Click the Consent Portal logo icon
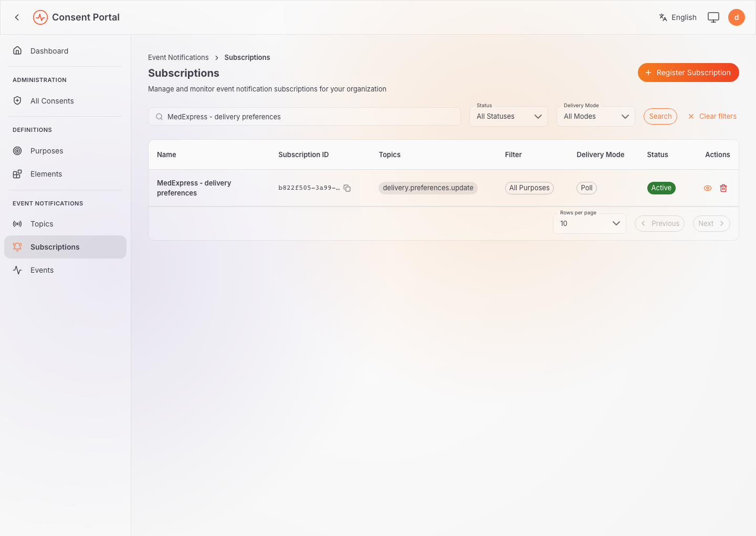This screenshot has width=756, height=536. click(x=40, y=17)
